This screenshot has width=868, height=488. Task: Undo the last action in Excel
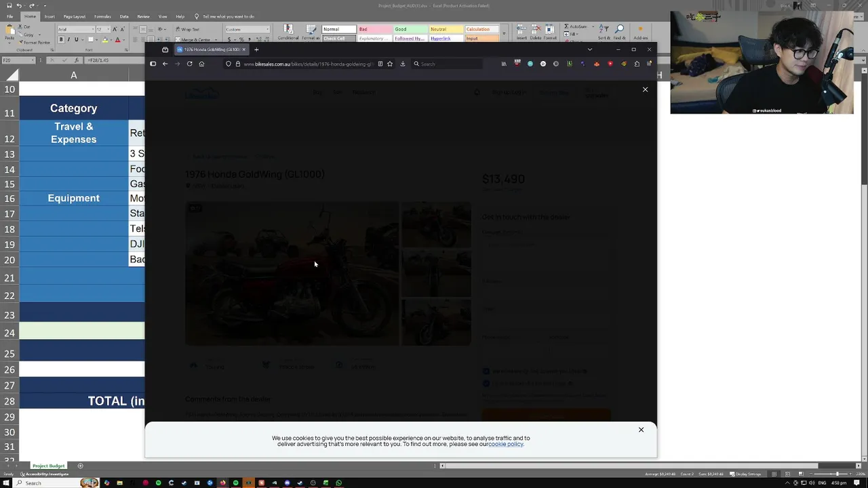point(19,5)
